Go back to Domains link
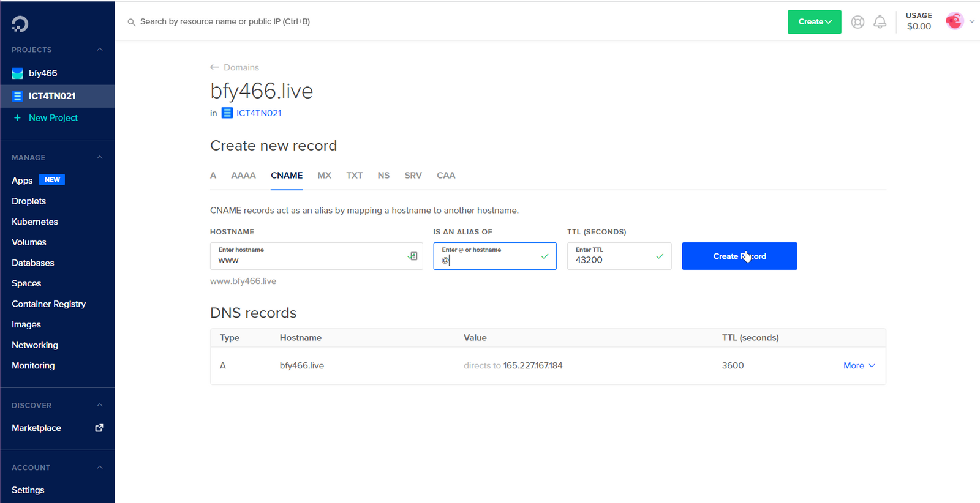980x503 pixels. point(235,67)
